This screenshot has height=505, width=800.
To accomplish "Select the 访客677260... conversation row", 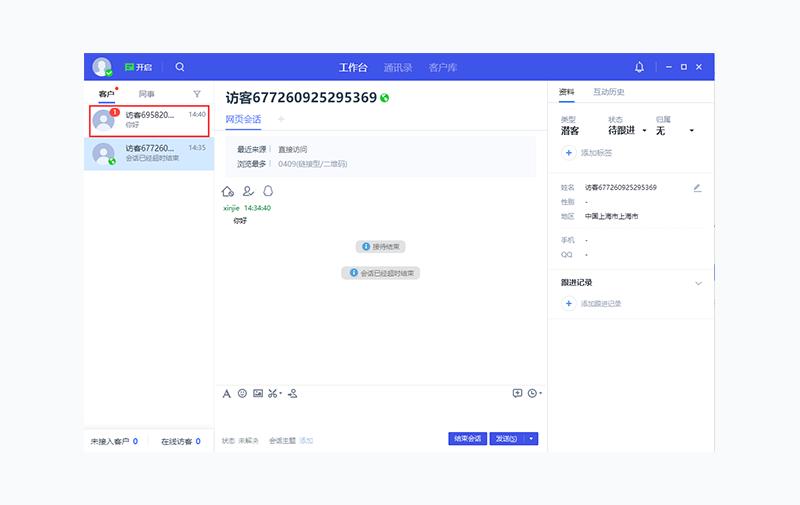I will pyautogui.click(x=149, y=154).
